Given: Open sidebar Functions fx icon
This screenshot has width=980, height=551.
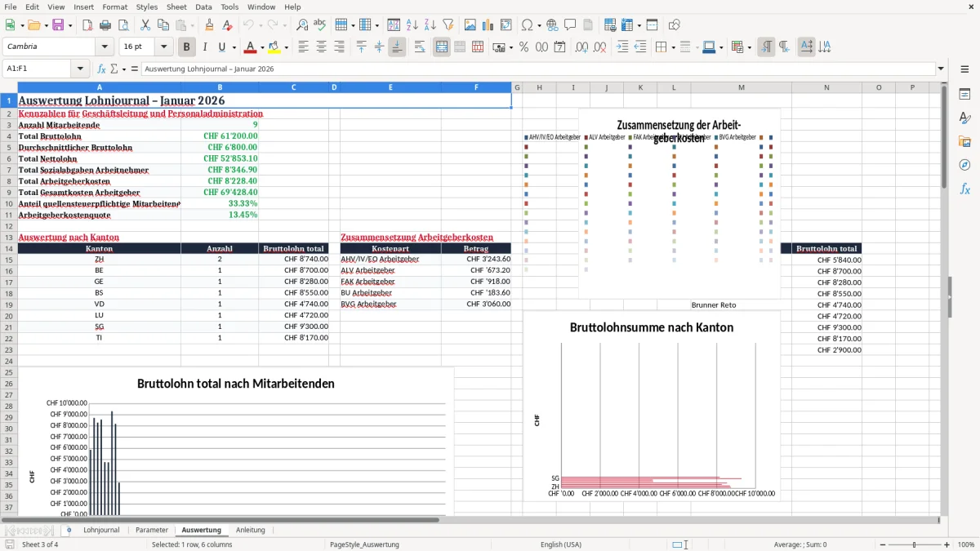Looking at the screenshot, I should 964,189.
